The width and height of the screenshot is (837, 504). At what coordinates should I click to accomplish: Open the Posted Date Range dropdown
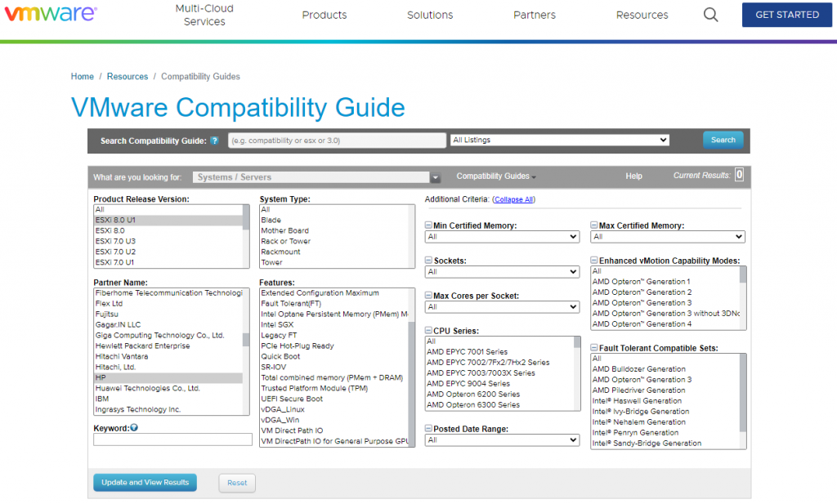point(503,440)
